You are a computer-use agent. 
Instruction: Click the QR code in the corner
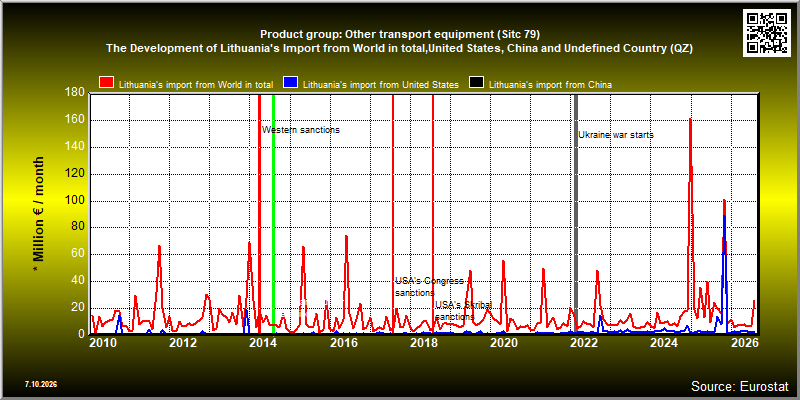point(766,32)
